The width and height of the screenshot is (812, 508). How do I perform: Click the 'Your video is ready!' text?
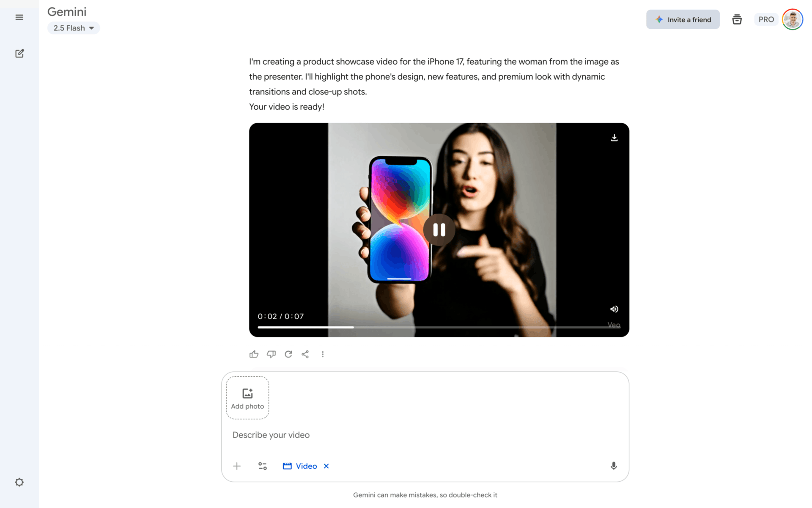(287, 107)
